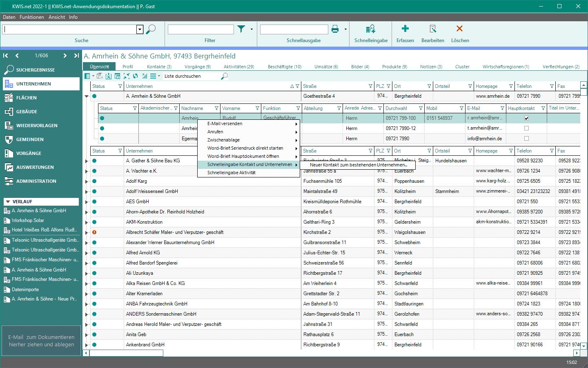Open www.amrhein.de homepage link

(x=492, y=96)
